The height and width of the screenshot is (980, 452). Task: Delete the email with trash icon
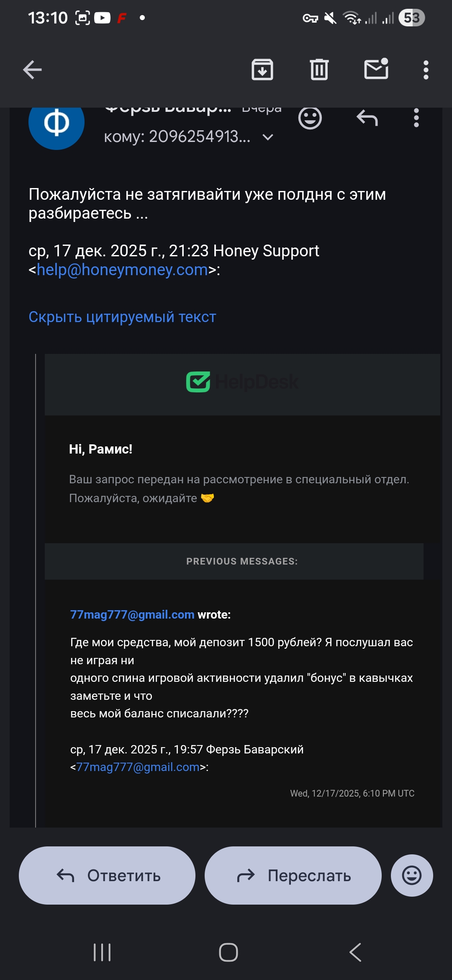pos(319,70)
